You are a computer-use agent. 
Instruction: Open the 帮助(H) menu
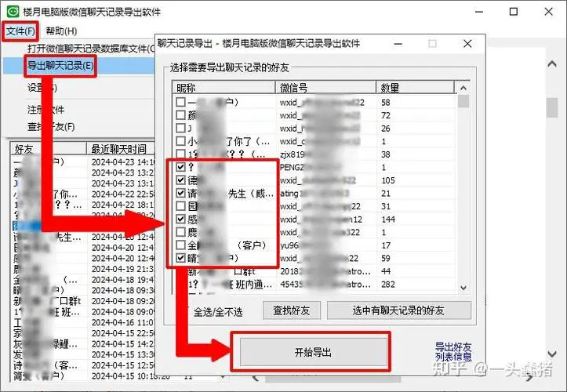(61, 31)
